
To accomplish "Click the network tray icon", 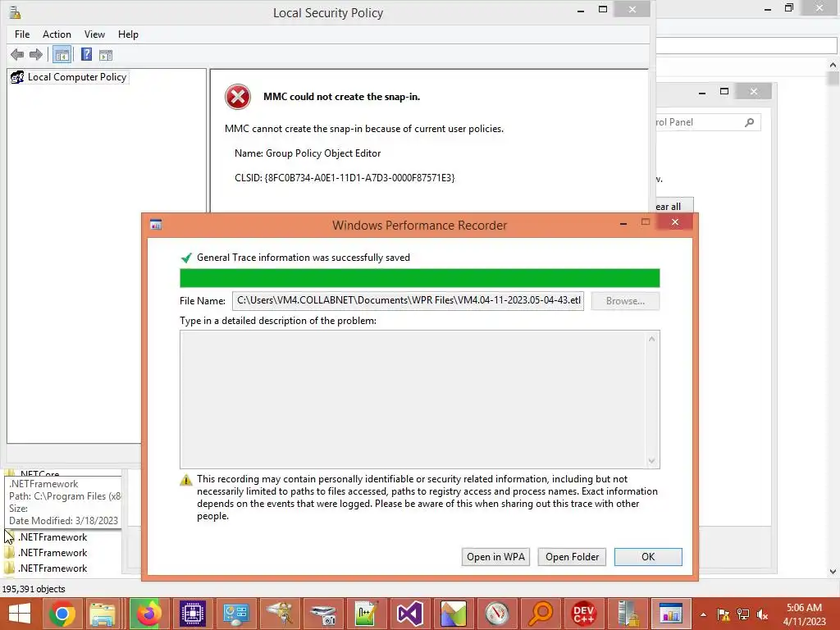I will click(743, 614).
